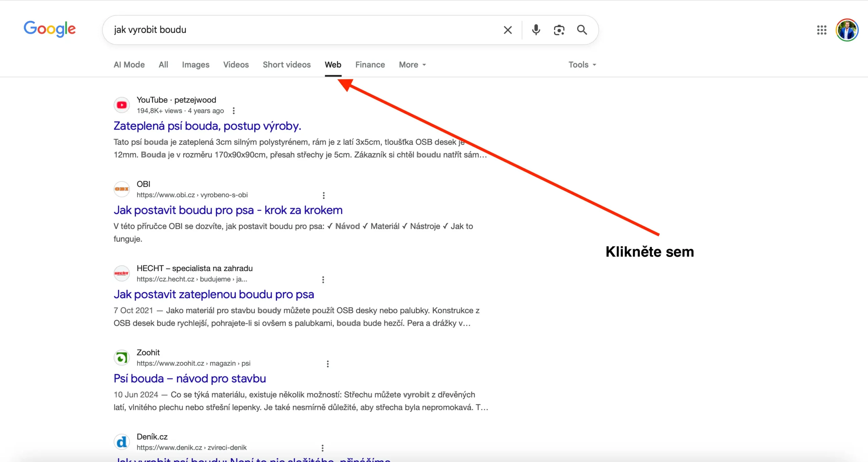Switch to the AI Mode tab
The height and width of the screenshot is (462, 868).
129,65
